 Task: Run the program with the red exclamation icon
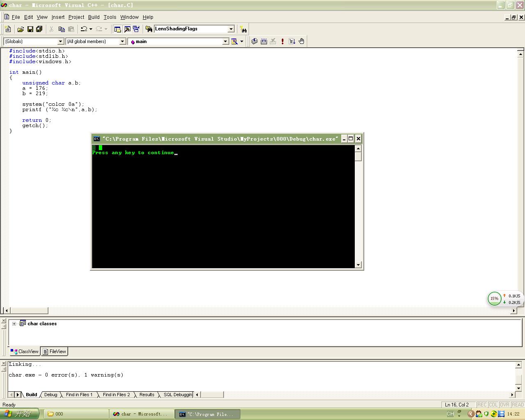283,41
